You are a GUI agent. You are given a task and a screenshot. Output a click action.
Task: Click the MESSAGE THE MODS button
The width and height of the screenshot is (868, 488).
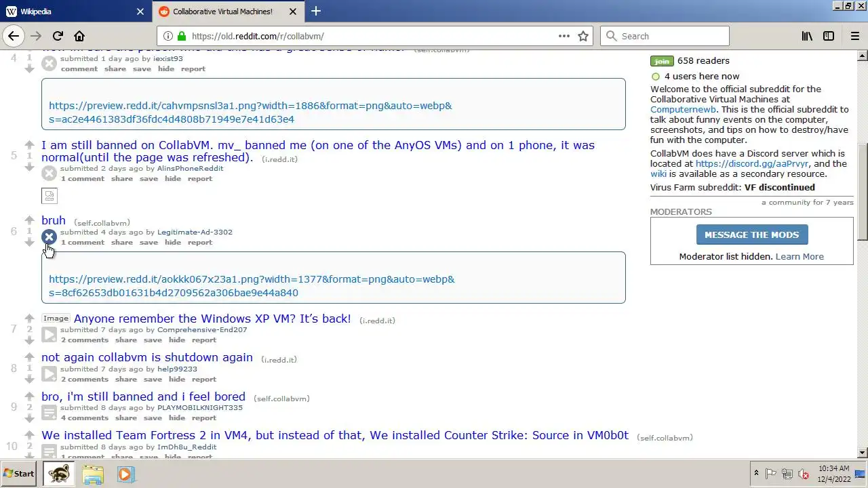click(752, 235)
